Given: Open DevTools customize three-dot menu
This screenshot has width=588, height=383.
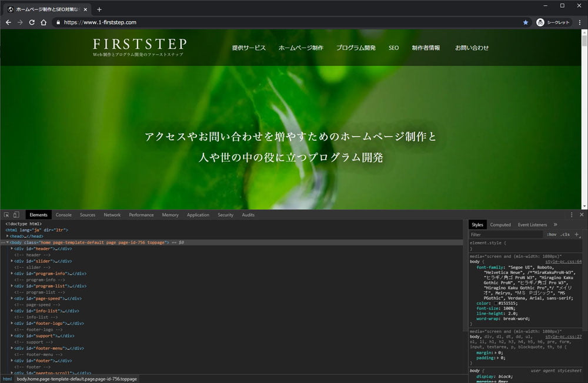Looking at the screenshot, I should point(572,215).
